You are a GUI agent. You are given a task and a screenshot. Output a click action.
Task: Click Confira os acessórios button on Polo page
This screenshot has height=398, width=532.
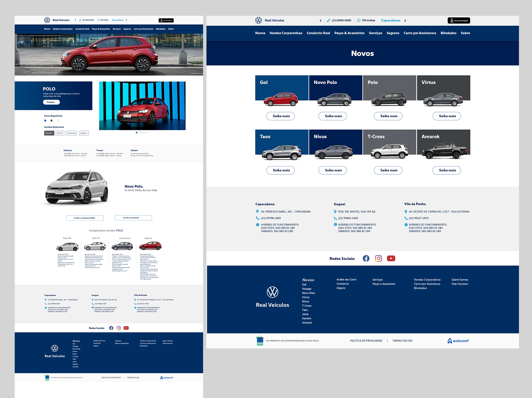133,218
